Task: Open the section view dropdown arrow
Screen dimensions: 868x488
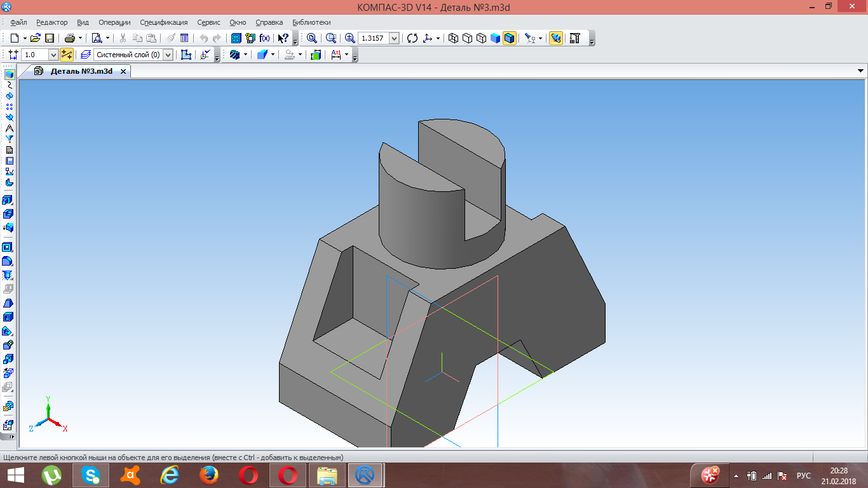Action: point(245,55)
